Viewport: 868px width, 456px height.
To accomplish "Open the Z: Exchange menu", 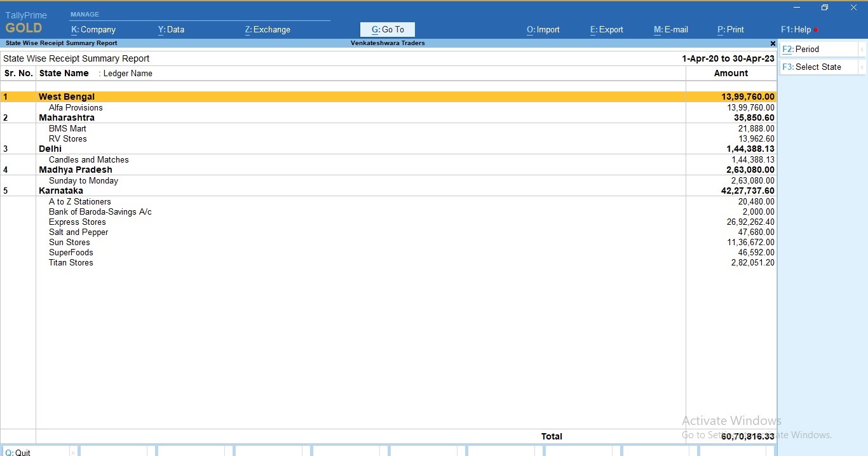I will 268,30.
